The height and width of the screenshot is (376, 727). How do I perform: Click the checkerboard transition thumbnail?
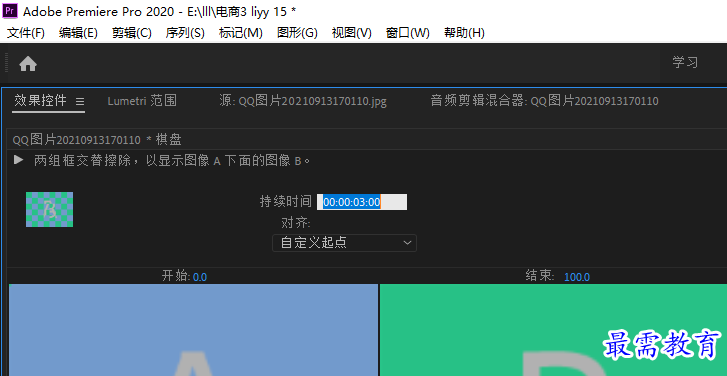(x=49, y=210)
